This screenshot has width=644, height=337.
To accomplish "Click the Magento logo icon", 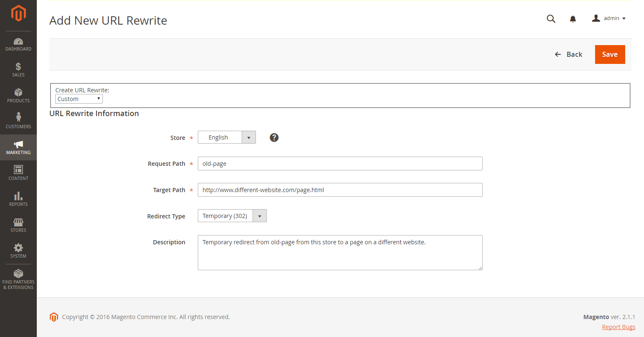I will point(18,13).
